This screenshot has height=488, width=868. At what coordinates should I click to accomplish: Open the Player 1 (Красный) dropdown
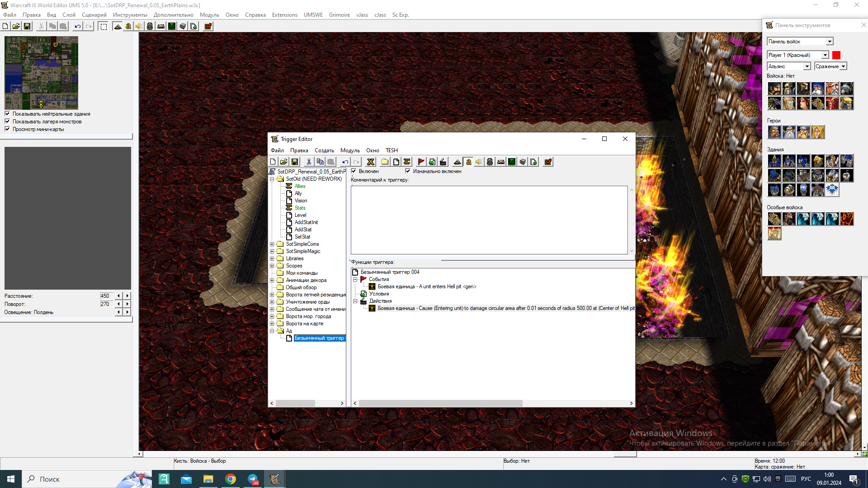pos(825,55)
